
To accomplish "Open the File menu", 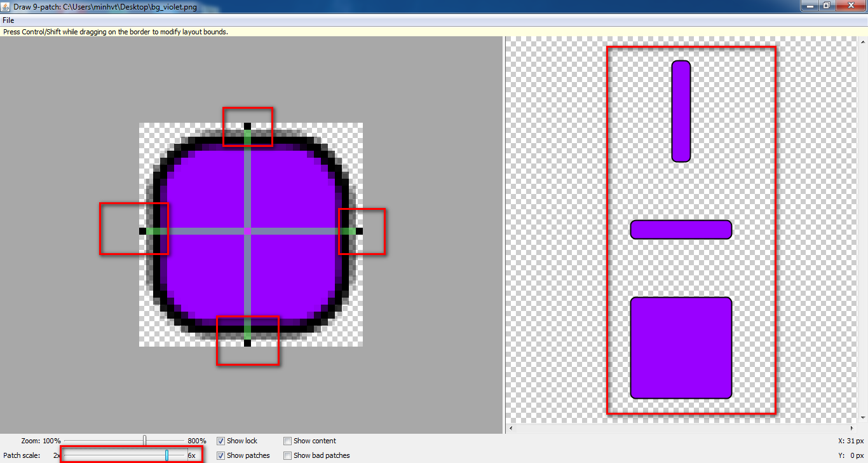I will coord(8,20).
